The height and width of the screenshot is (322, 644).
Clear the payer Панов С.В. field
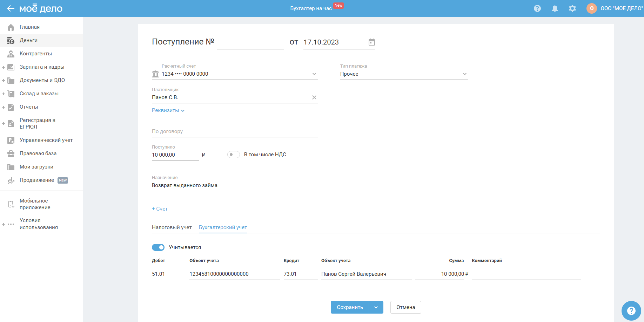click(314, 97)
